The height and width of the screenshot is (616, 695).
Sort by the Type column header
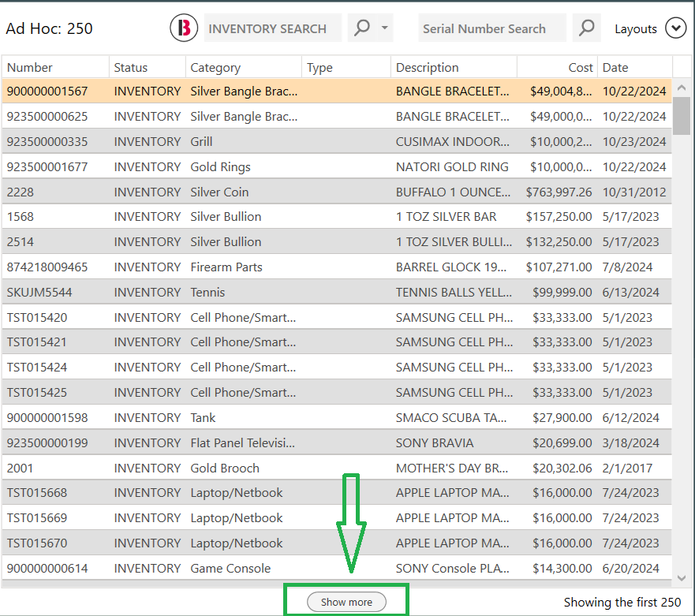346,67
